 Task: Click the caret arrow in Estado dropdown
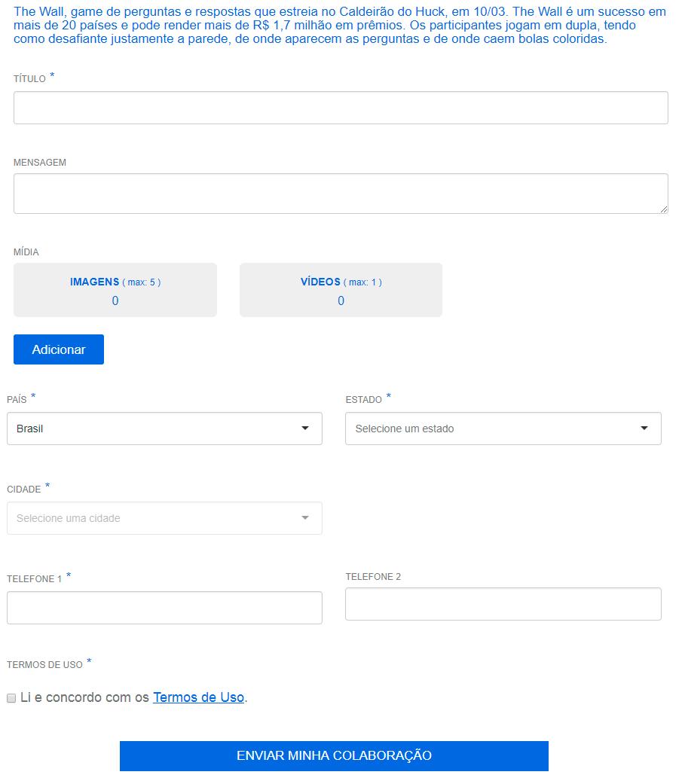point(644,429)
